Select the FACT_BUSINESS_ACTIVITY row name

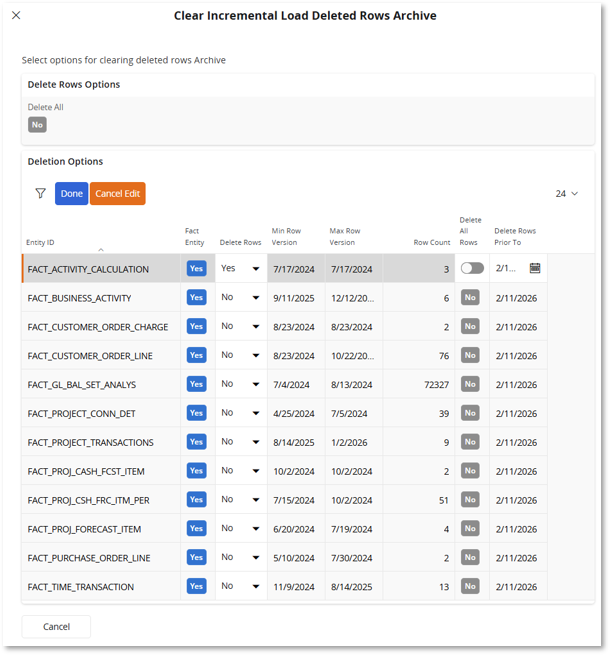79,298
